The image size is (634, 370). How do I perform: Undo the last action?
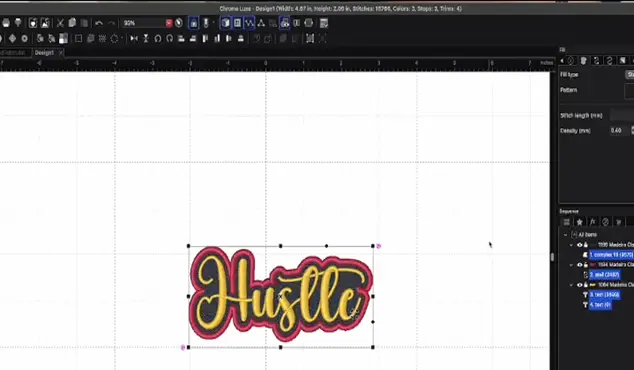99,23
